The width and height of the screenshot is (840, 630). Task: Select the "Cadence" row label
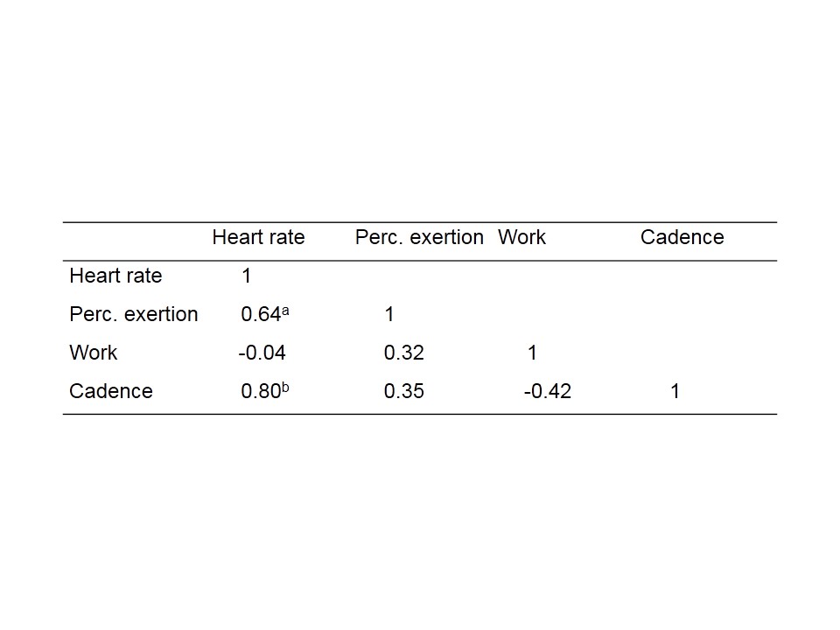click(111, 391)
